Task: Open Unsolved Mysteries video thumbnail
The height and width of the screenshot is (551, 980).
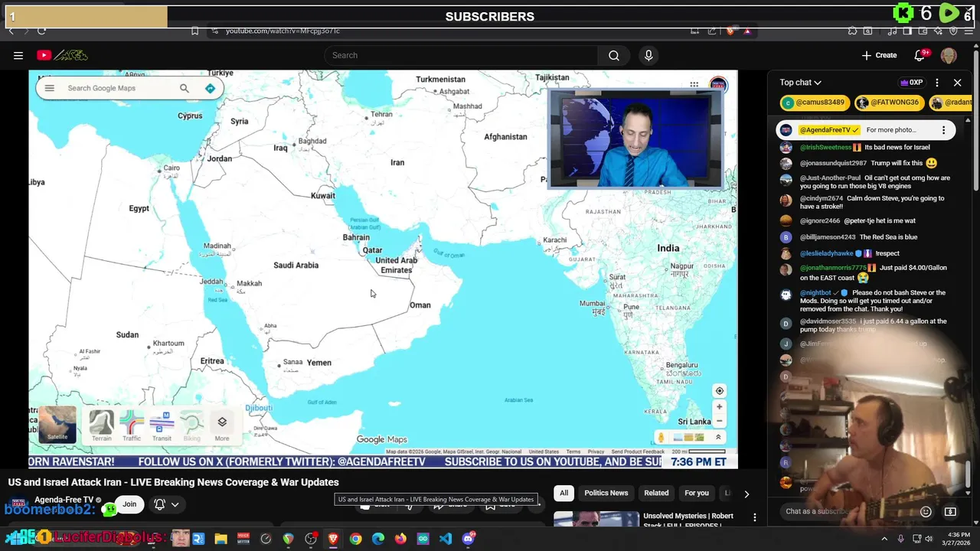Action: pos(596,518)
